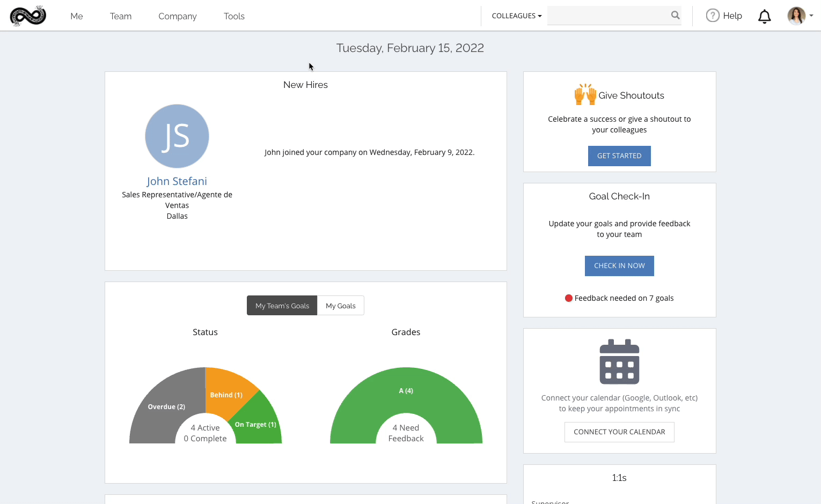Click the Status chart title

205,332
